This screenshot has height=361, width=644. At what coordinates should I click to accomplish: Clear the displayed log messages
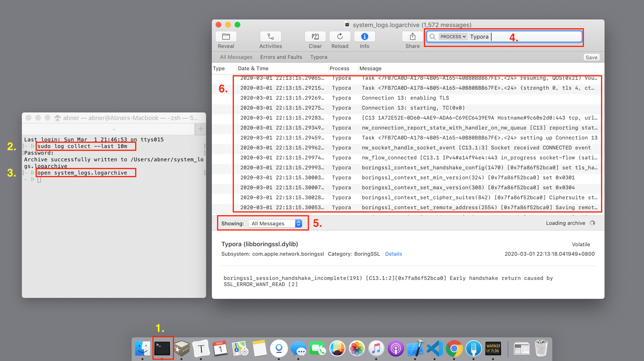[x=315, y=37]
